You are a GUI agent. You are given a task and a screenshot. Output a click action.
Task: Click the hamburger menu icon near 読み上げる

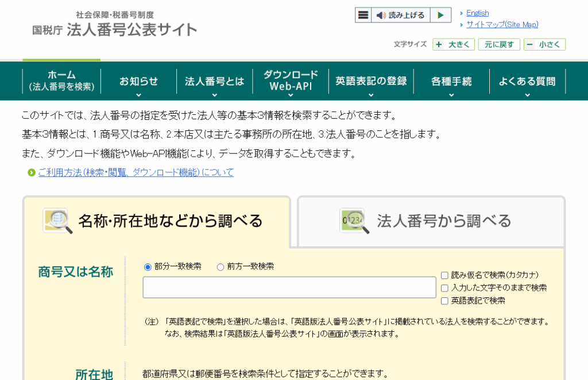coord(363,14)
